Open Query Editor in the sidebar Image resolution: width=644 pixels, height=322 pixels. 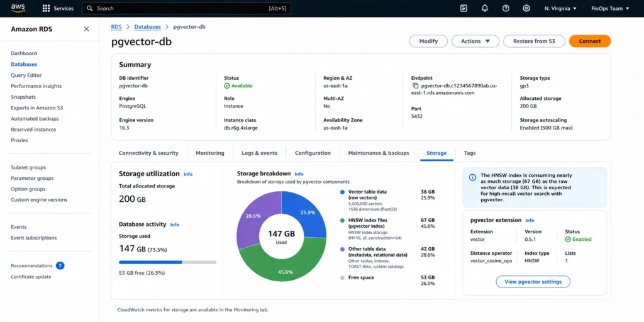pos(26,75)
